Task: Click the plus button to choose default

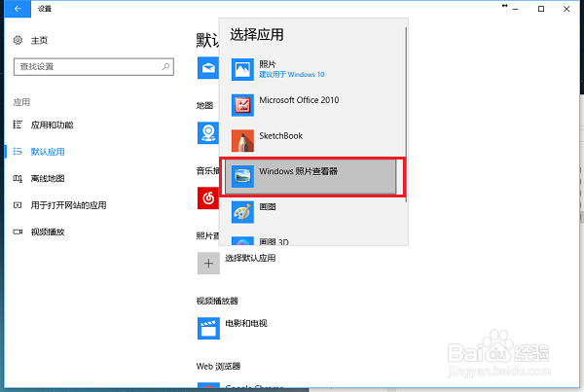Action: pos(208,264)
